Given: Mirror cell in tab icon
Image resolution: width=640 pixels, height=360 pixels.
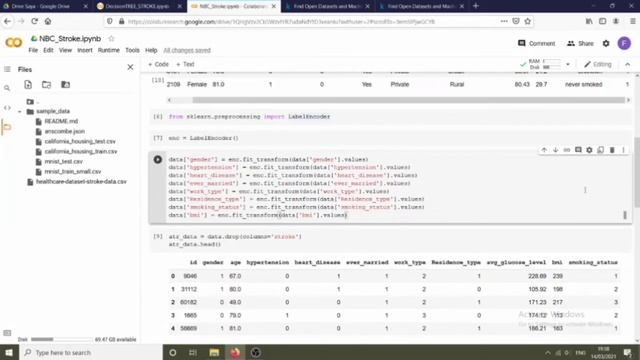Looking at the screenshot, I should 600,150.
